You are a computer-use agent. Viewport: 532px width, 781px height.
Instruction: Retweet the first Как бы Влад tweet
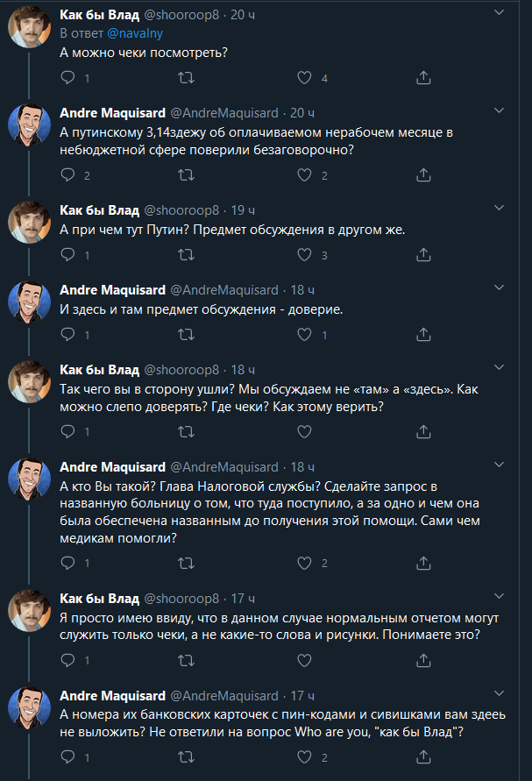[x=186, y=78]
